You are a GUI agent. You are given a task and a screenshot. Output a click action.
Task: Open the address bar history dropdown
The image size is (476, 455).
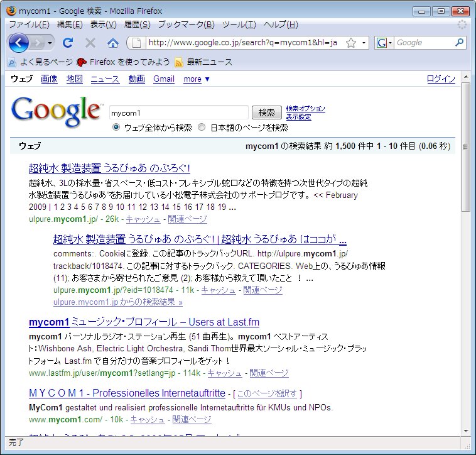pyautogui.click(x=364, y=43)
